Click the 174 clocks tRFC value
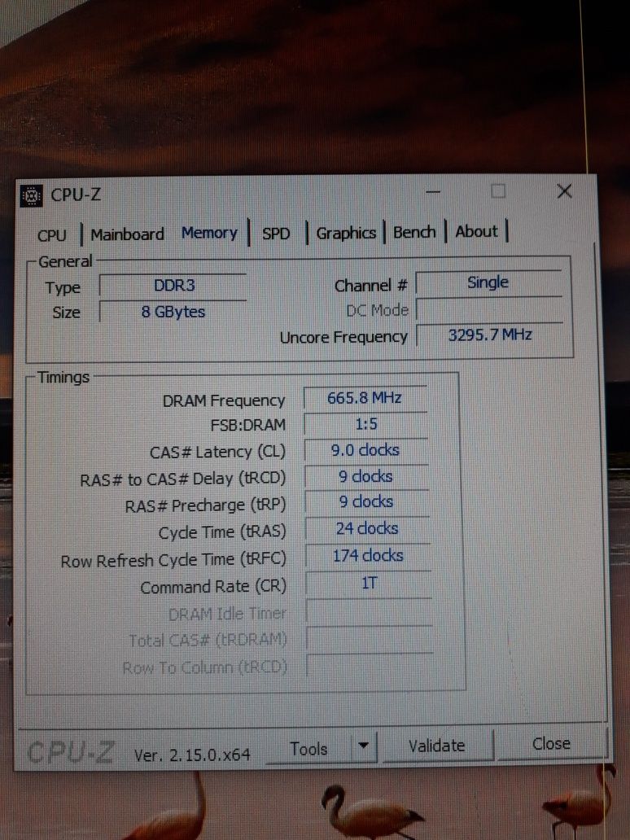Viewport: 630px width, 840px height. pos(368,556)
